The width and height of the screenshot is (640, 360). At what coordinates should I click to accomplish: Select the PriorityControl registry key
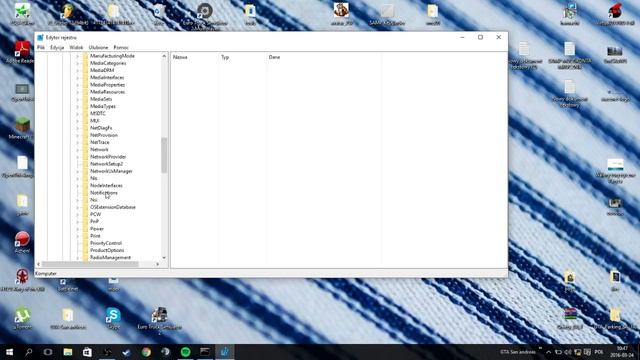point(106,243)
